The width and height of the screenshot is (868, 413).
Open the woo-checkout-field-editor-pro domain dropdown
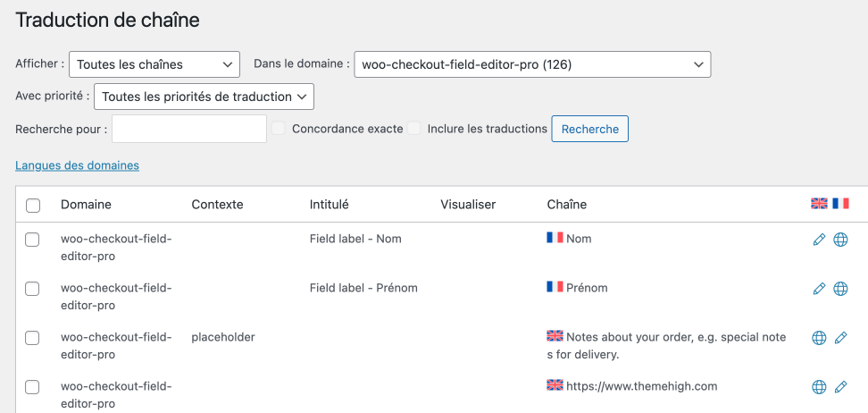pyautogui.click(x=532, y=64)
